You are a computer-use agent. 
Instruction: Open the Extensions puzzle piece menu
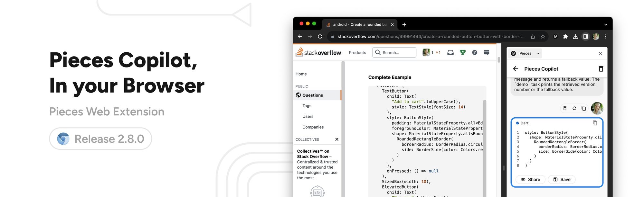coord(565,37)
